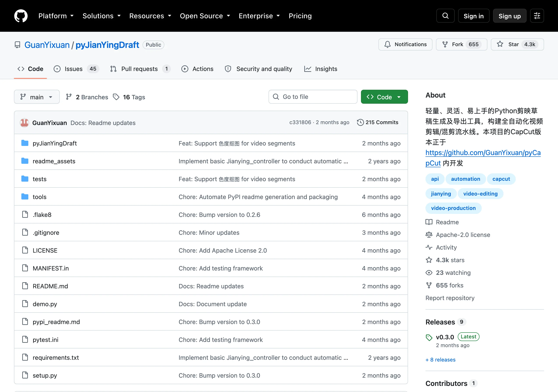Click the readme_assets folder icon
Screen dimensions: 558x392
pos(25,161)
